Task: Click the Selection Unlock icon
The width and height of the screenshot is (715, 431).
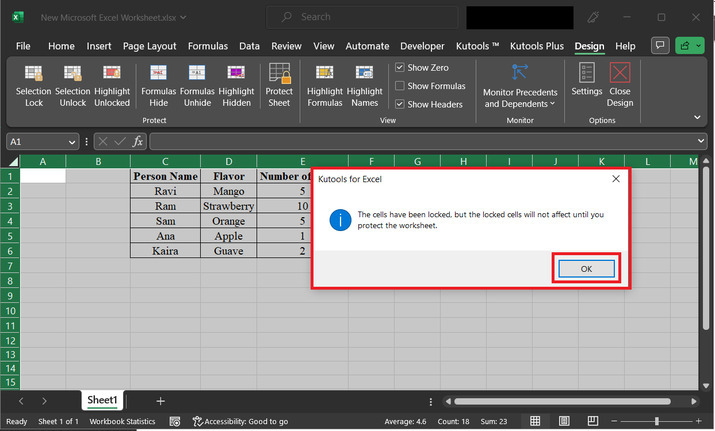Action: pos(72,75)
